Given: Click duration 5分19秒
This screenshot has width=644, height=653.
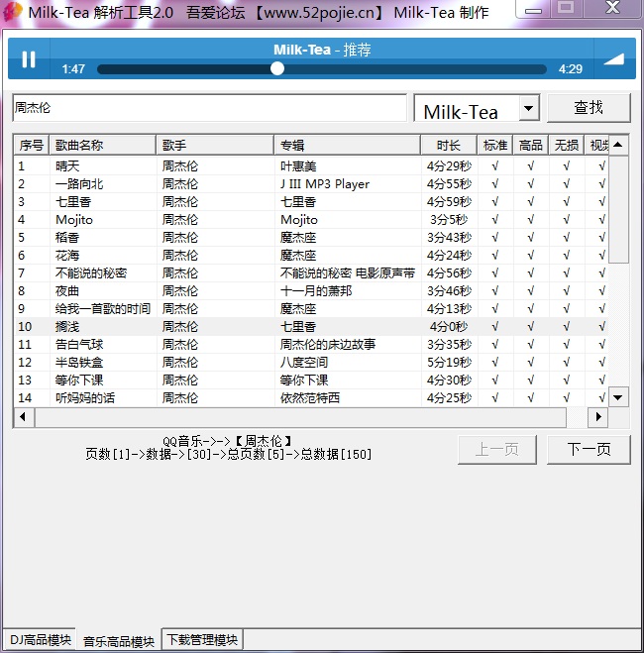Looking at the screenshot, I should 449,363.
